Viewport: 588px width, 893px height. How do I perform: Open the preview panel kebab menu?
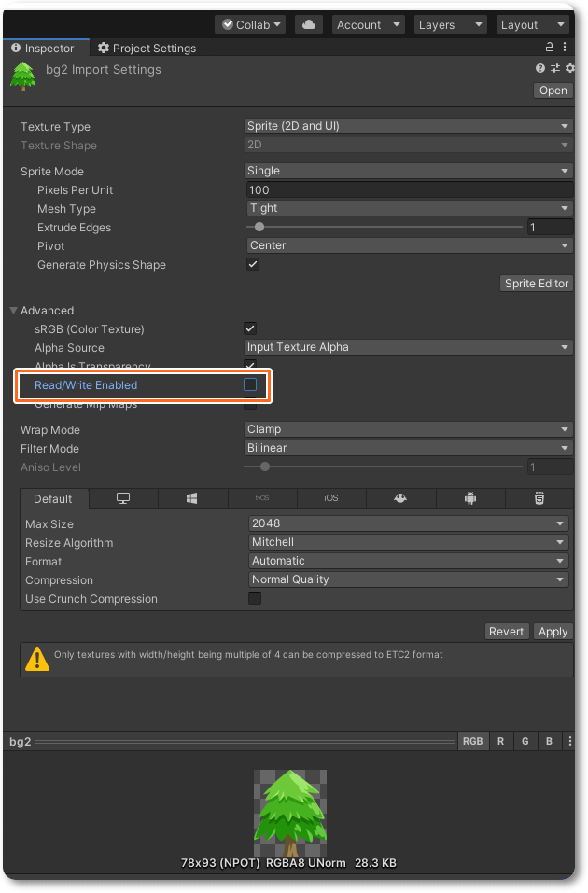tap(569, 741)
